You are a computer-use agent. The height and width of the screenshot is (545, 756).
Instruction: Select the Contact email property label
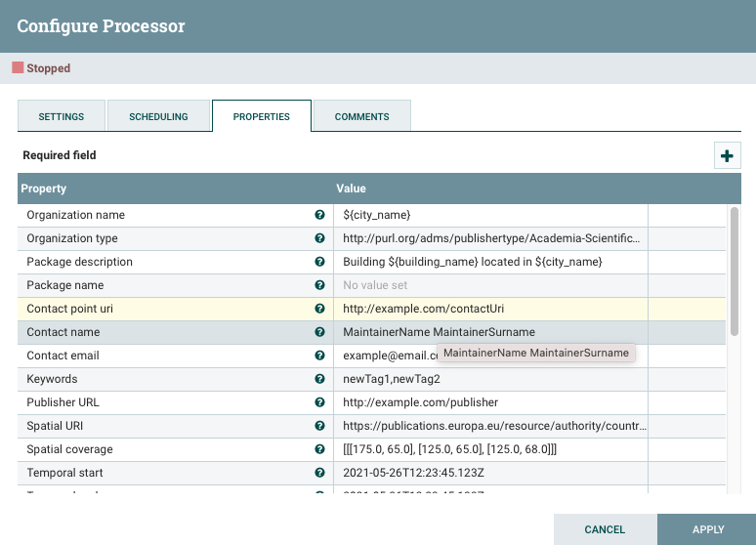[x=63, y=356]
